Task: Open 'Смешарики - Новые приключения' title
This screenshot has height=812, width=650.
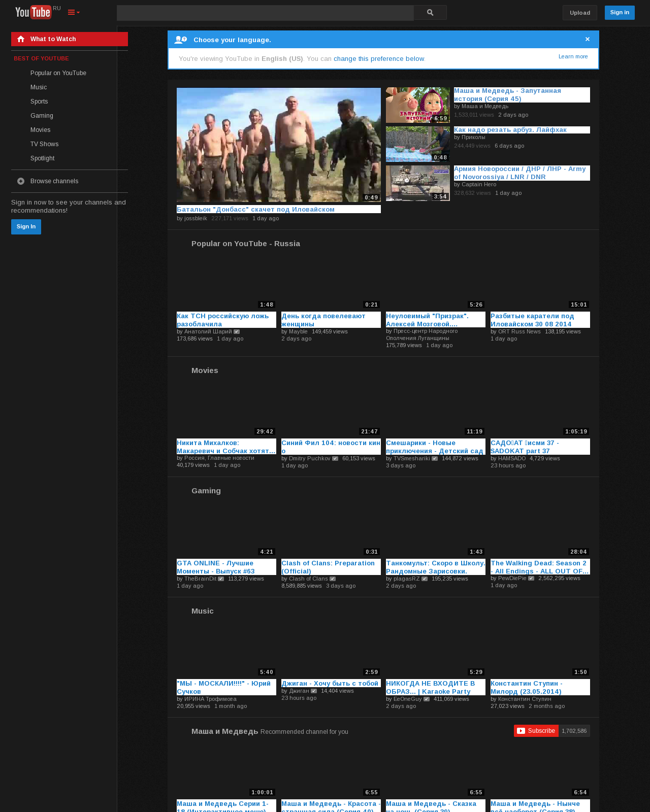Action: [435, 447]
